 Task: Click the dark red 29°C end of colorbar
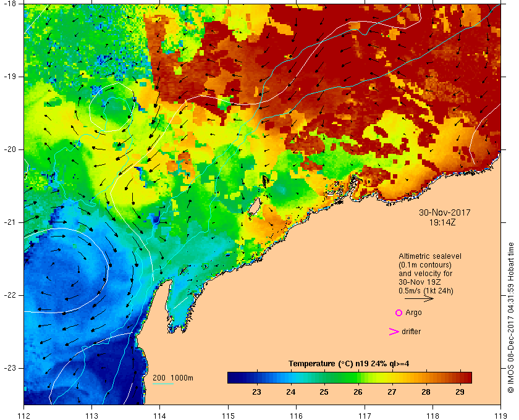[466, 377]
